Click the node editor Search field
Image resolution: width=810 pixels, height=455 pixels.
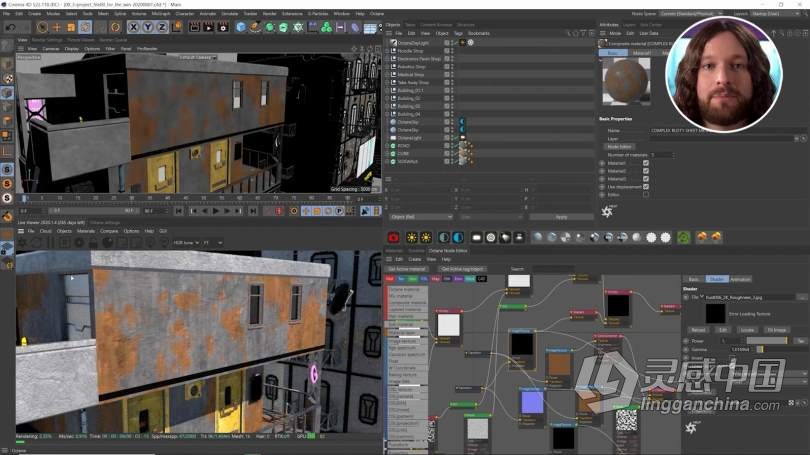553,269
